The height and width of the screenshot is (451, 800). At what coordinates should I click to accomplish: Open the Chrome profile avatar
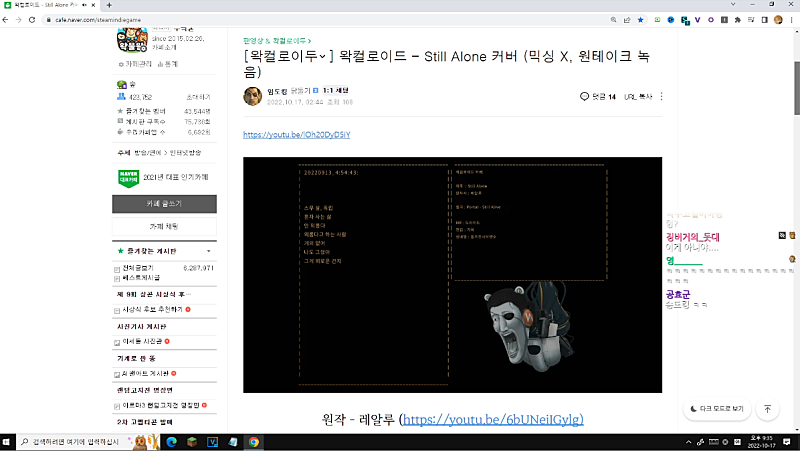point(778,20)
